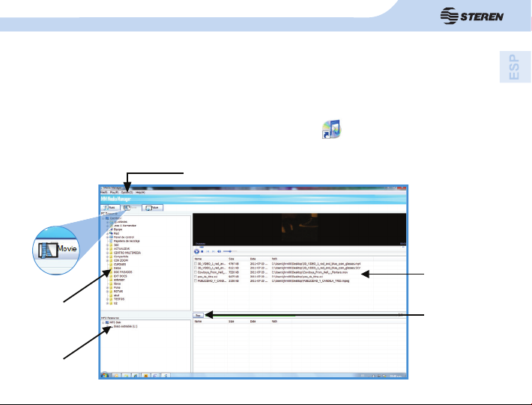Click the Previous track icon
The width and height of the screenshot is (532, 405).
208,251
